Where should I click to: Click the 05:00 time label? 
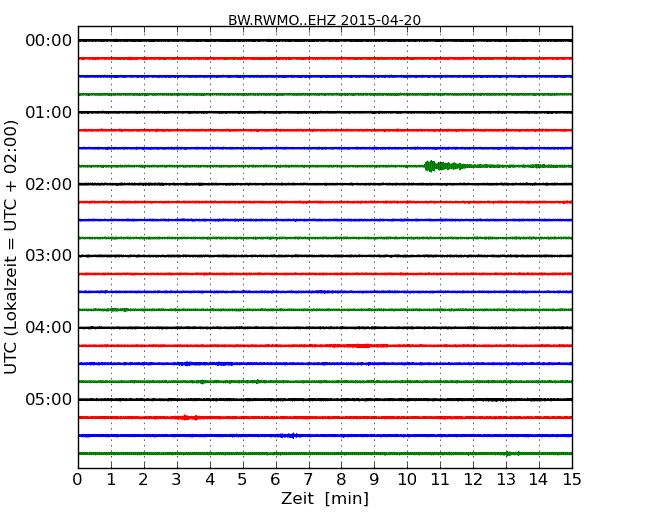[x=49, y=399]
